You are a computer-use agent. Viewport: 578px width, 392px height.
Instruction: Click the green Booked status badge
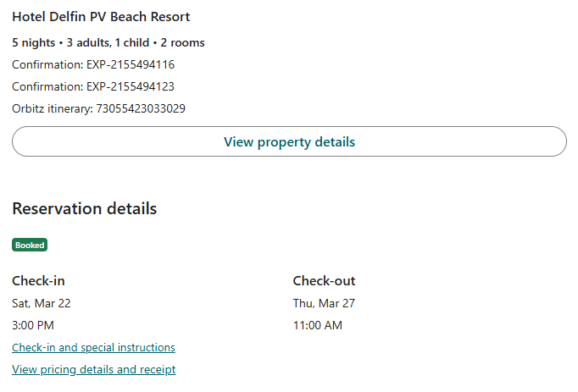(30, 246)
